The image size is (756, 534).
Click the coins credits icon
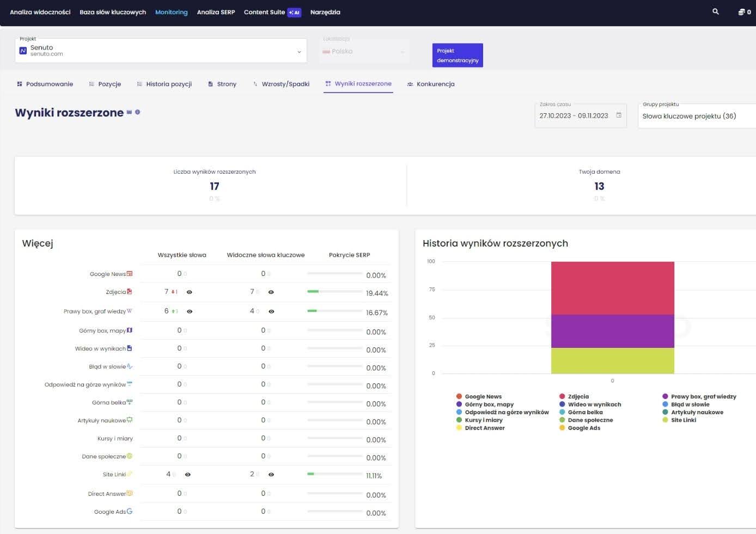pyautogui.click(x=741, y=12)
